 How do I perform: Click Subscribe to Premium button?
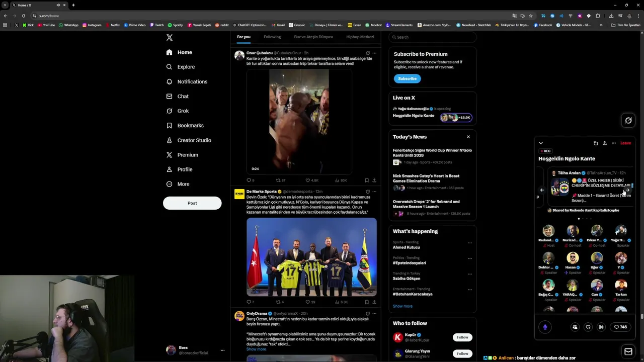click(x=407, y=78)
